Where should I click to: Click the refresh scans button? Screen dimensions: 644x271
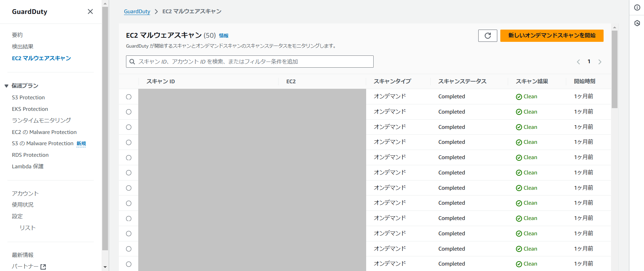coord(488,36)
